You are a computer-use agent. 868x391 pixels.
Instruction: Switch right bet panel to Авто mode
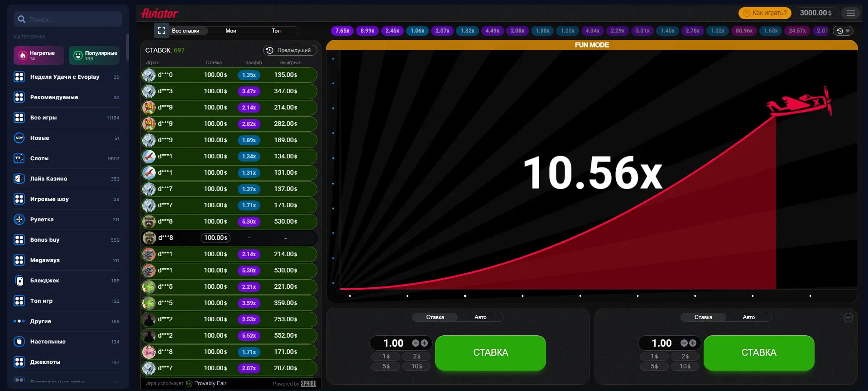(748, 317)
